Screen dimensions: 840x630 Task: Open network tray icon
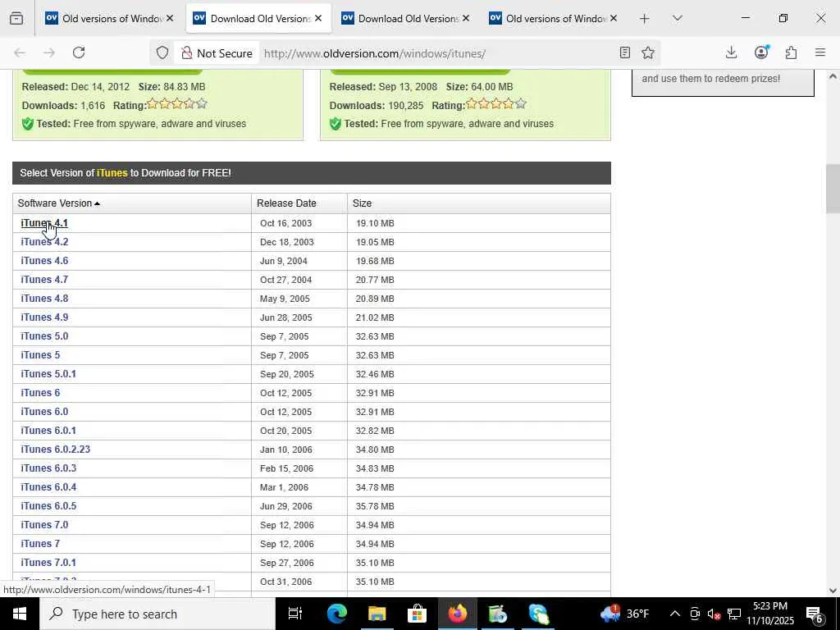734,614
